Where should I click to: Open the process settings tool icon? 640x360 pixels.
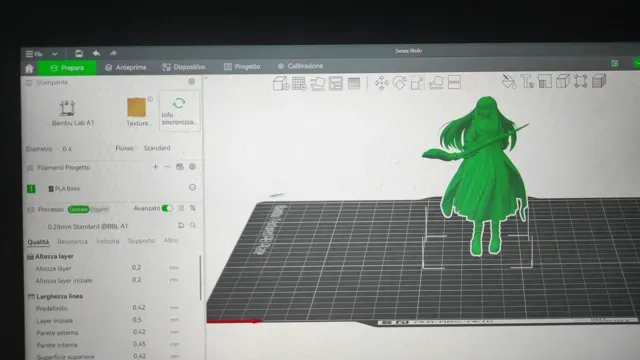[193, 208]
